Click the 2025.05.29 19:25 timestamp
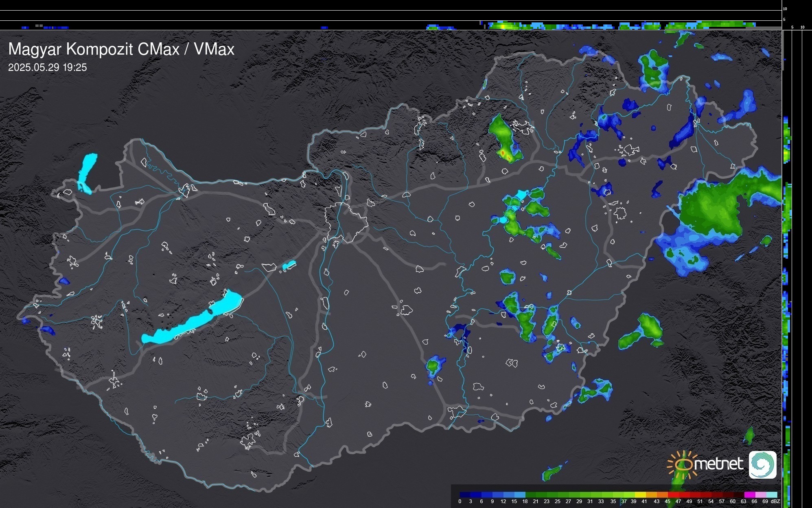Image resolution: width=812 pixels, height=508 pixels. (48, 68)
